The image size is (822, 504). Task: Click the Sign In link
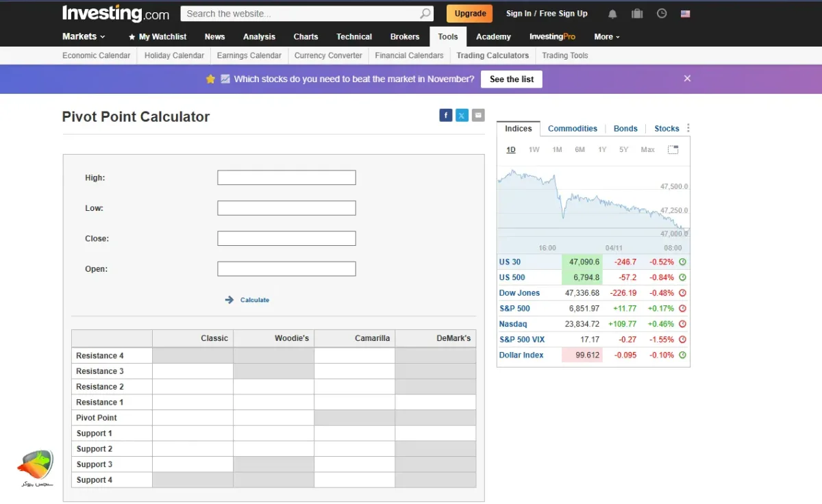[x=519, y=14]
